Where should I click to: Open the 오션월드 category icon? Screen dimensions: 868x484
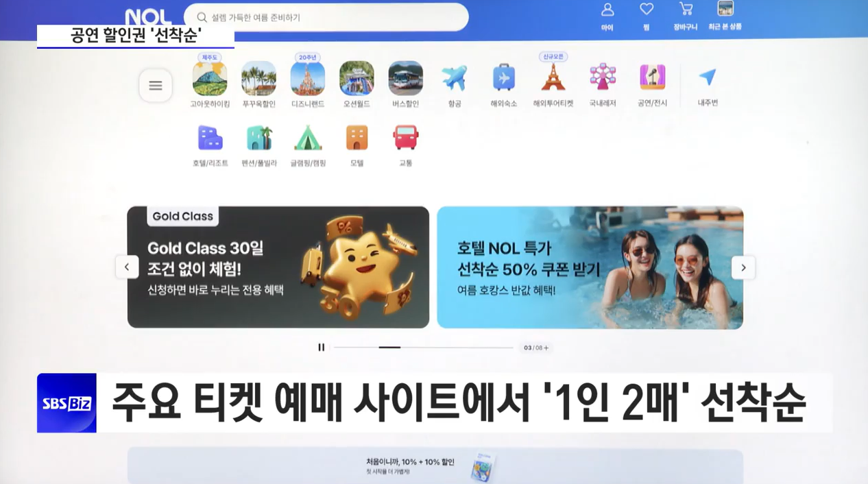click(357, 78)
